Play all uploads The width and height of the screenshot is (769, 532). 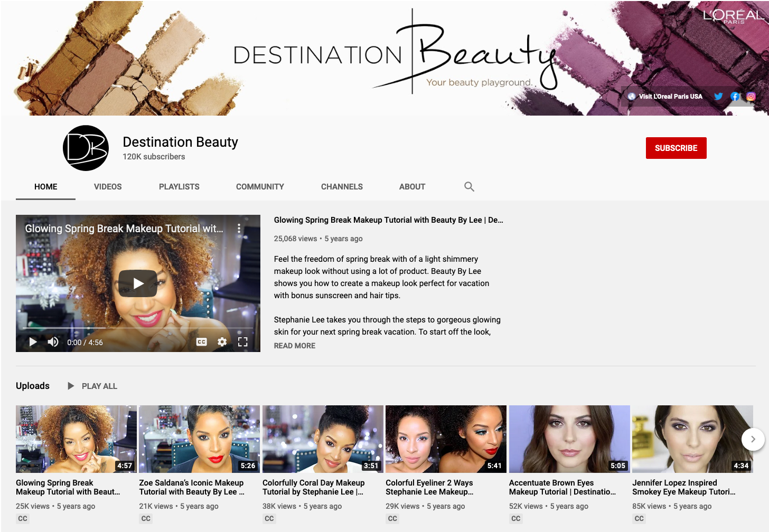[92, 386]
